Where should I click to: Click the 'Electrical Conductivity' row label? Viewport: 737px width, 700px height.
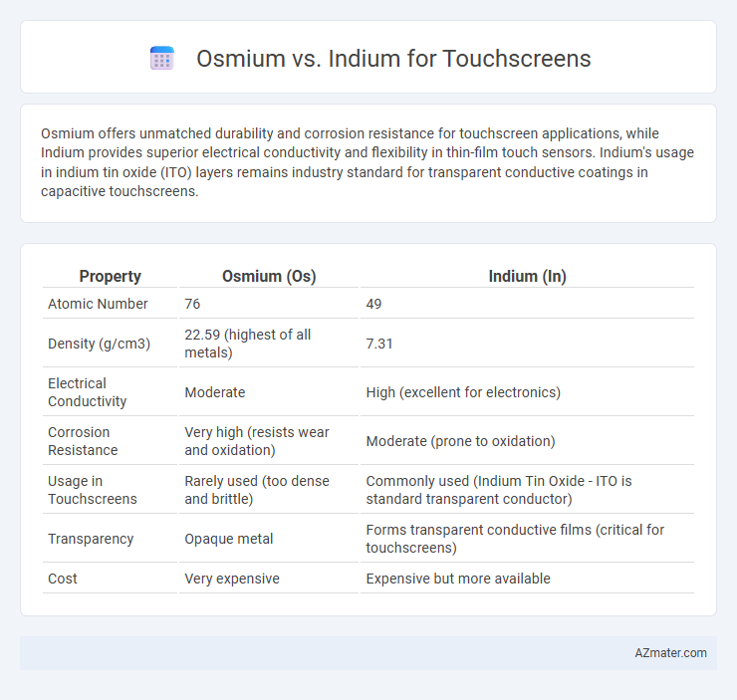88,392
